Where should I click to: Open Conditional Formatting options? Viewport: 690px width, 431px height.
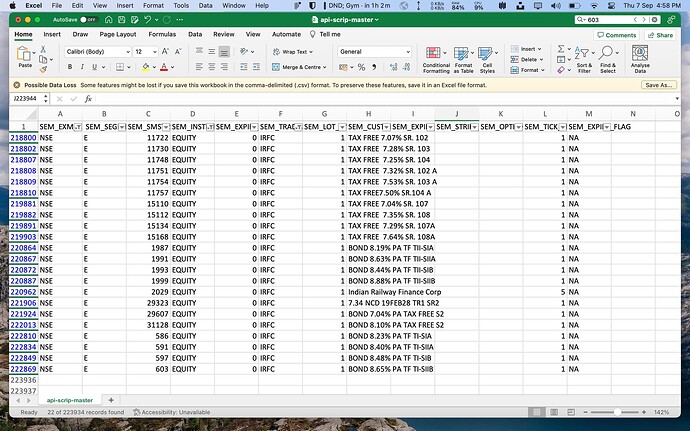tap(436, 58)
